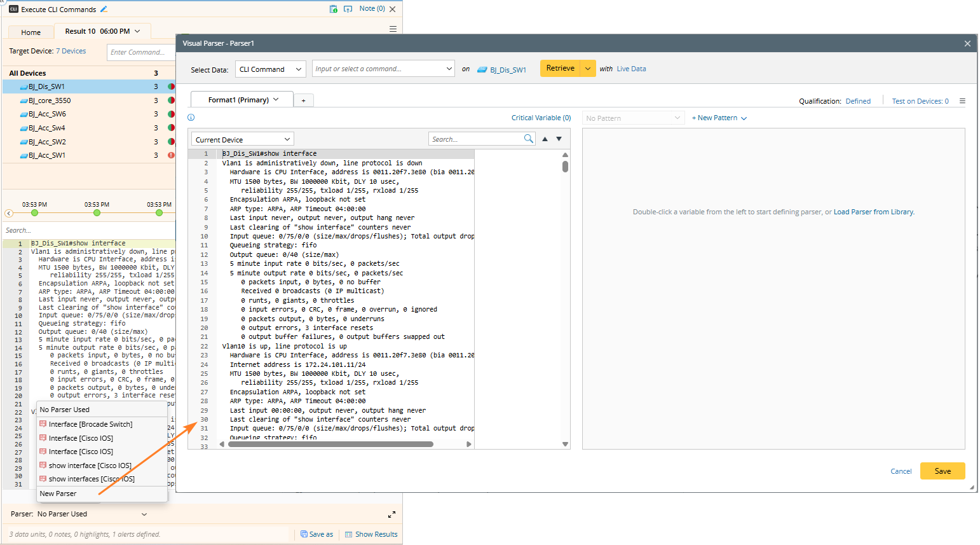Click the first 03:53 PM timeline marker
The height and width of the screenshot is (545, 980).
pos(34,213)
